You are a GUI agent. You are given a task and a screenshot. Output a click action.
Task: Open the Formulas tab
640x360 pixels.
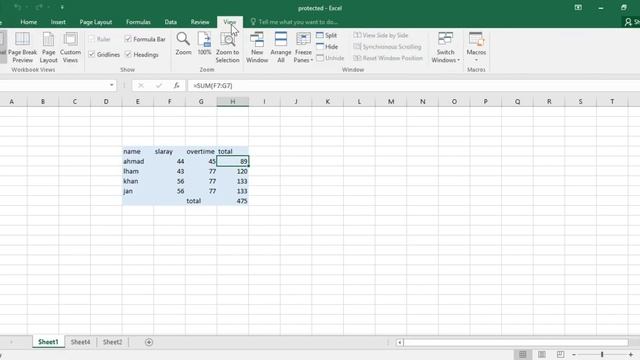coord(138,22)
